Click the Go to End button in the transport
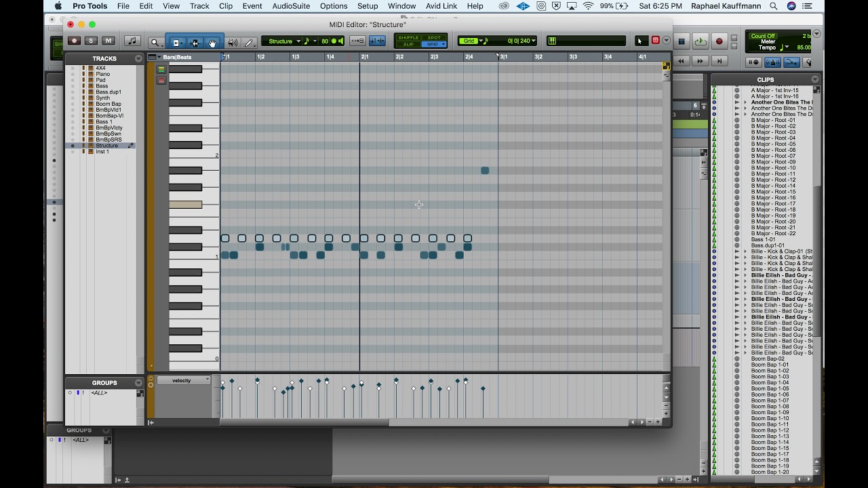Image resolution: width=868 pixels, height=488 pixels. coord(719,61)
